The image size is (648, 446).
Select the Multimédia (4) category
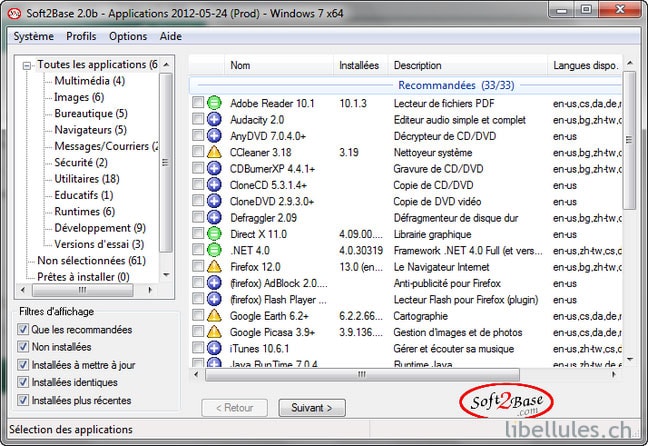90,81
